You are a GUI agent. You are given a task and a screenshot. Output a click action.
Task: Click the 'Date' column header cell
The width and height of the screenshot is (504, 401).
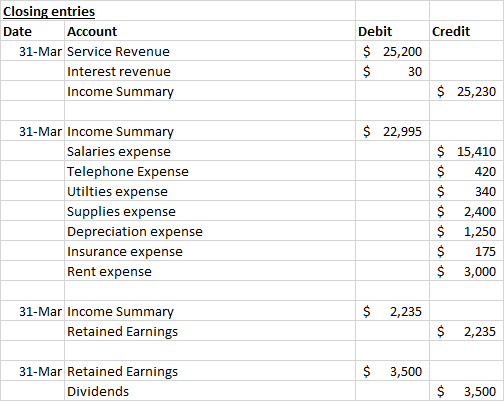click(33, 31)
